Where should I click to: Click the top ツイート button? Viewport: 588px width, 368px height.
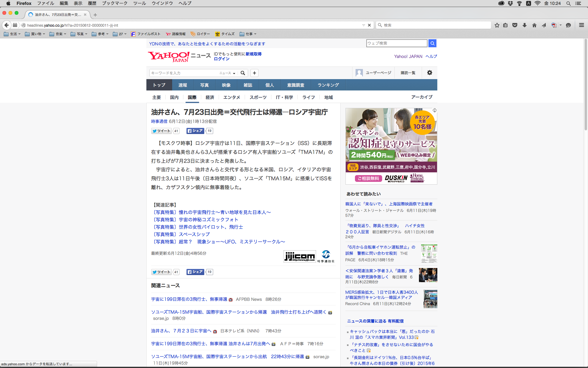pos(161,131)
